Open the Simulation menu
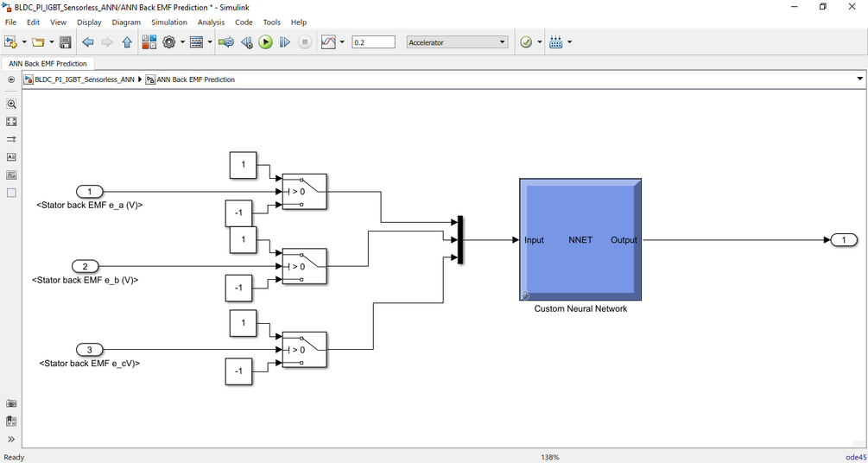Screen dimensions: 868x463 point(168,22)
